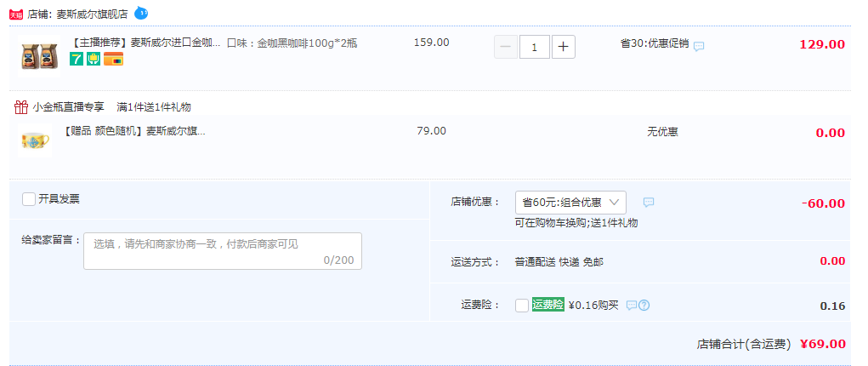Click the 79.00 gift unit price

(431, 131)
